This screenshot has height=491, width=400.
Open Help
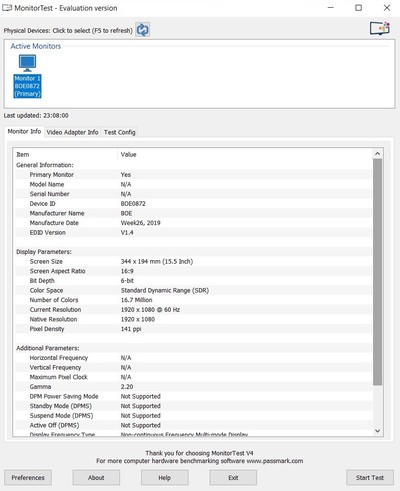click(x=165, y=478)
